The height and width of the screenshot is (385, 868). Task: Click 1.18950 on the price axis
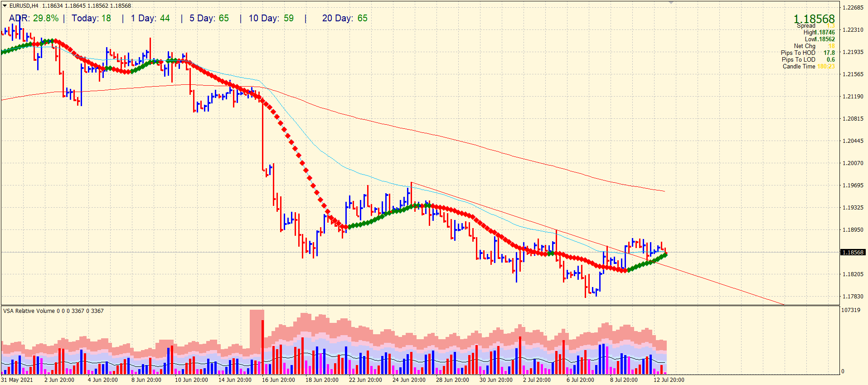853,230
